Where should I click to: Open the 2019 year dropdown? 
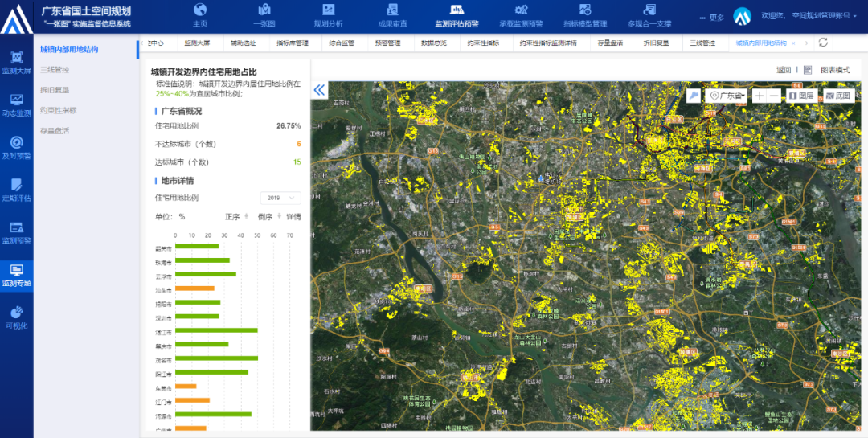(280, 198)
